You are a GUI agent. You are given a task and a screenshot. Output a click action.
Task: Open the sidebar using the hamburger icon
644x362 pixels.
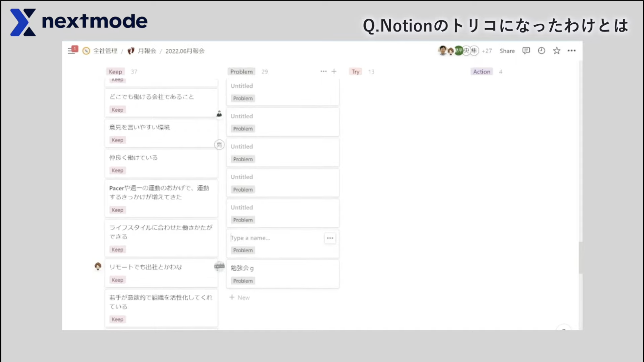[70, 50]
